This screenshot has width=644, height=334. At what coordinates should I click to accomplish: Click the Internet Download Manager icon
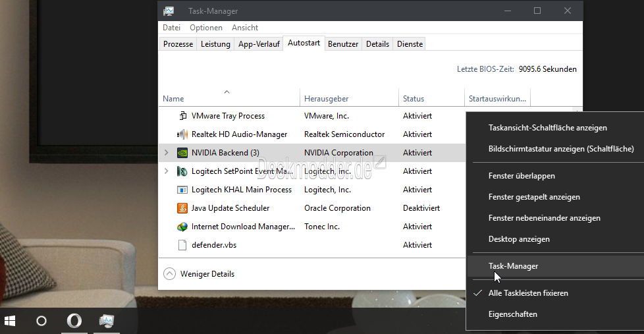coord(182,227)
